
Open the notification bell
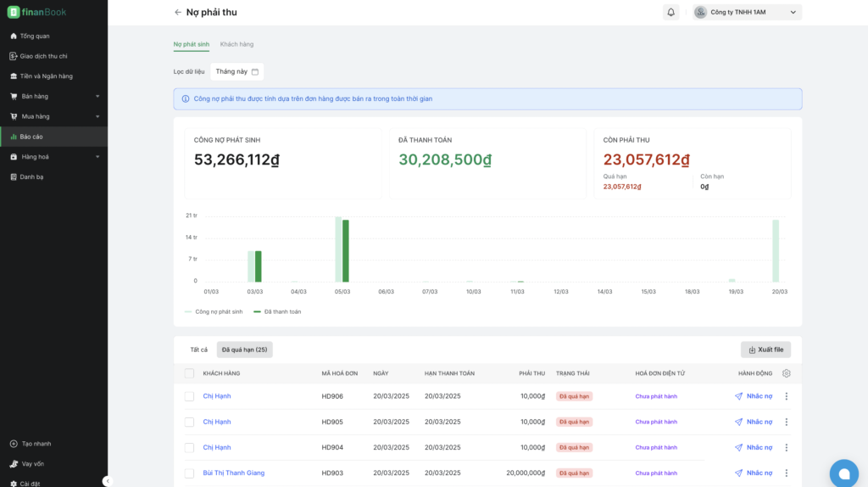671,12
